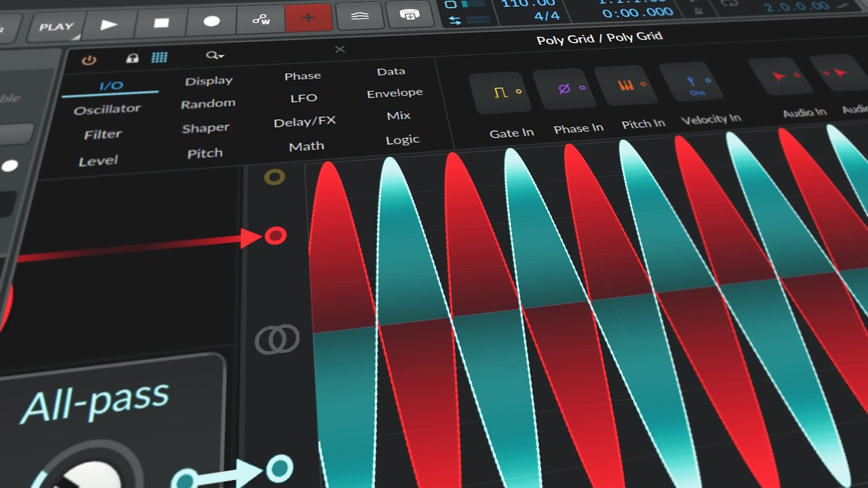Toggle the red plus overdub button
868x488 pixels.
pyautogui.click(x=309, y=18)
